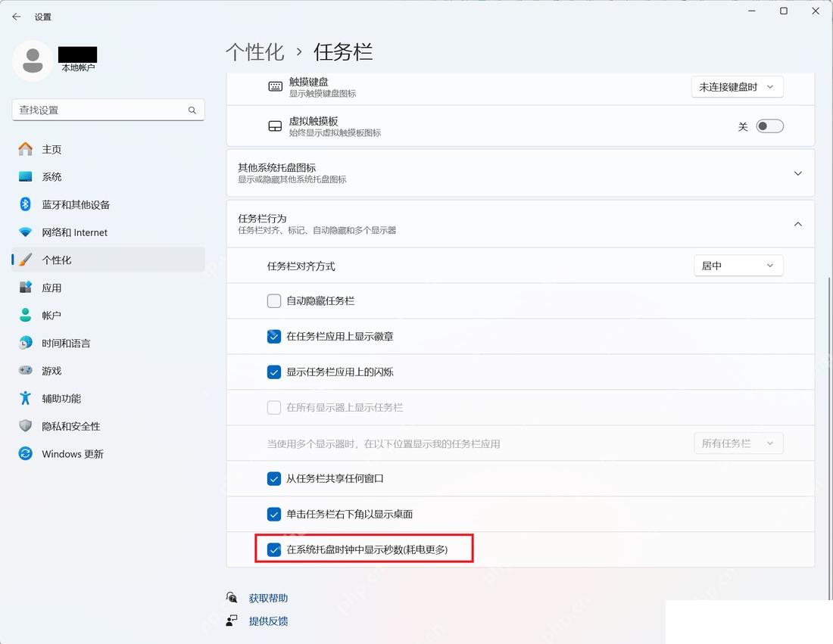Select 帐户 in the sidebar
Viewport: 833px width, 644px height.
[x=108, y=315]
